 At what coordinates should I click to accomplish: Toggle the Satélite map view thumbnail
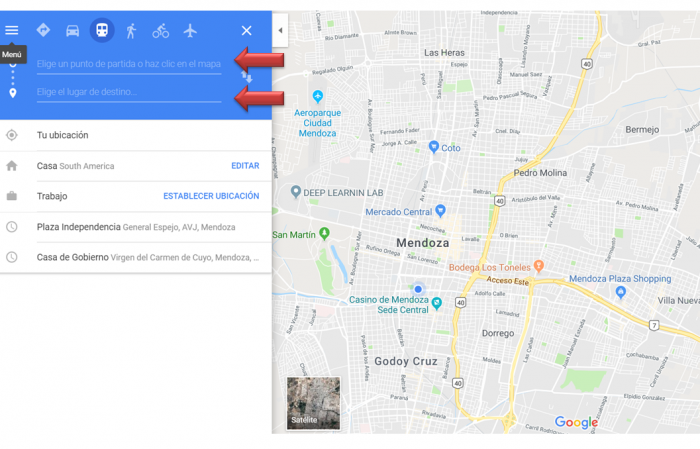tap(313, 403)
